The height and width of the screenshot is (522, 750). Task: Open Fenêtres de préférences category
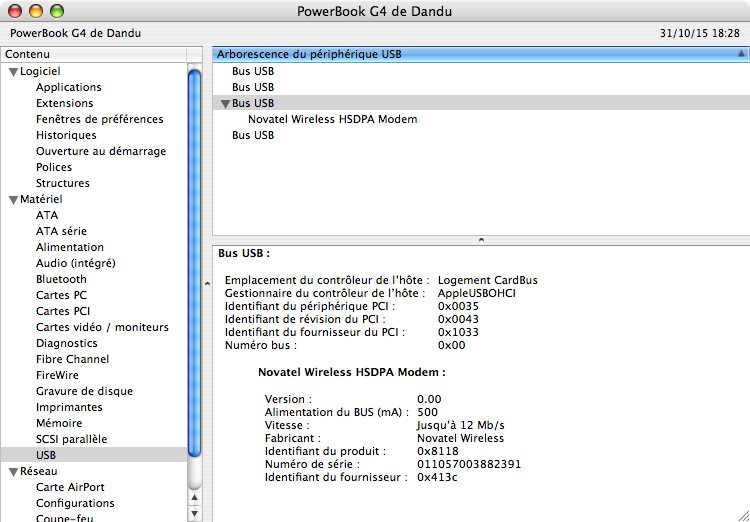(99, 119)
